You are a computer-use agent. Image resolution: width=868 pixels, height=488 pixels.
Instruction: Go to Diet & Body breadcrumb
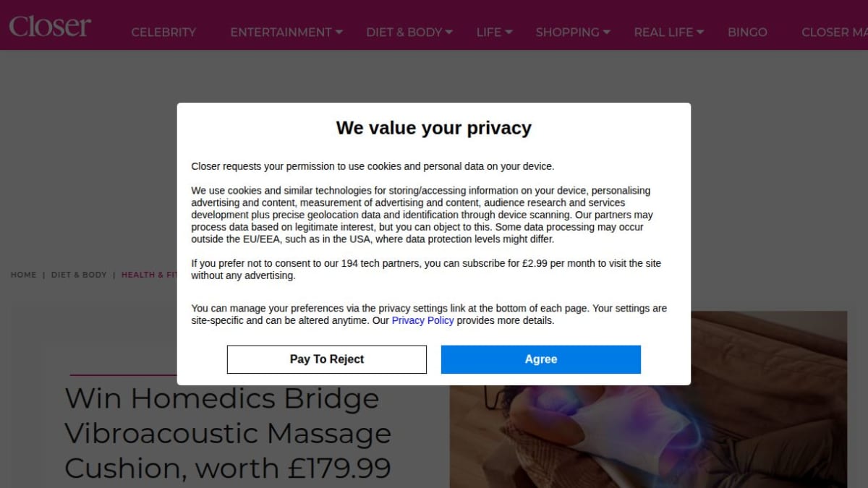click(x=79, y=275)
